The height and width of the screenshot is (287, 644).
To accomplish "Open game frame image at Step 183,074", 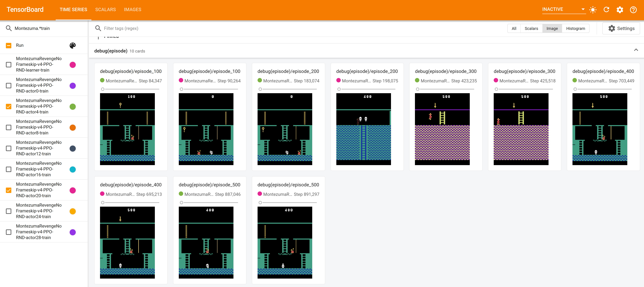I will tap(285, 129).
